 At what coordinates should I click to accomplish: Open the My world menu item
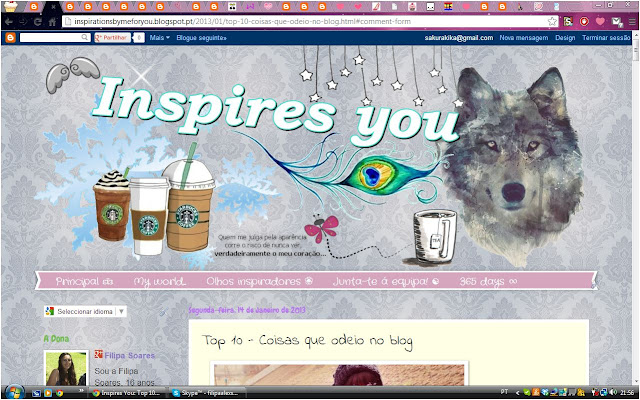pyautogui.click(x=160, y=282)
